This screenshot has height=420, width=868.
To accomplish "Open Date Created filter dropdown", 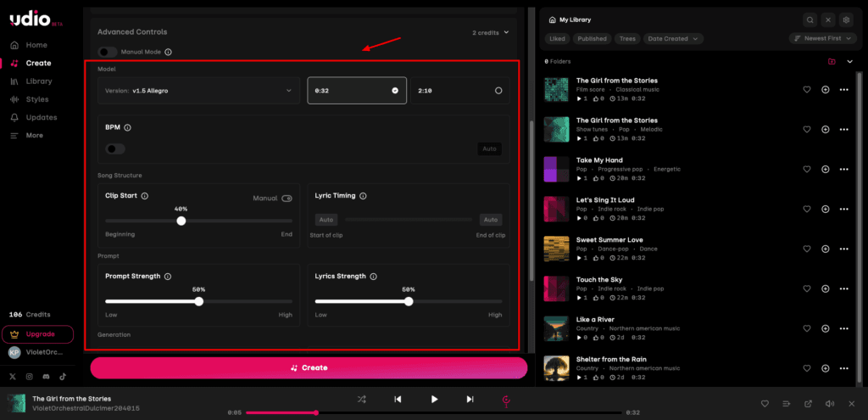I will pyautogui.click(x=673, y=39).
